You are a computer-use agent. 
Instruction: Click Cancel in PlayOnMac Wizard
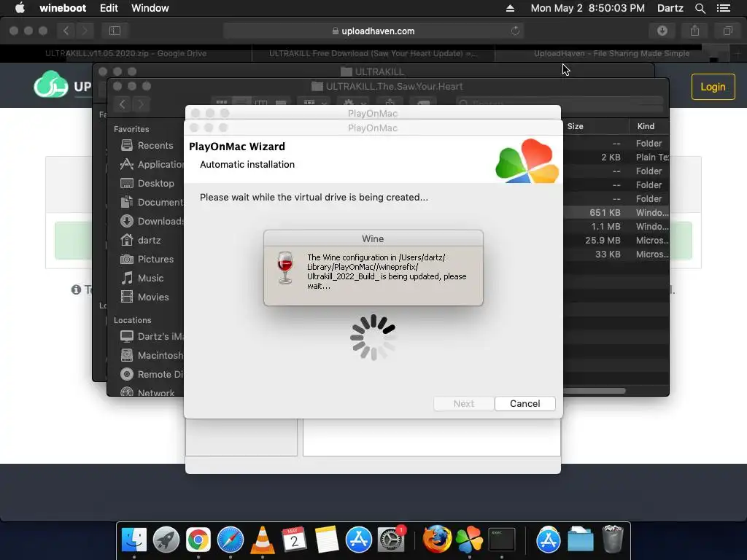[x=525, y=403]
